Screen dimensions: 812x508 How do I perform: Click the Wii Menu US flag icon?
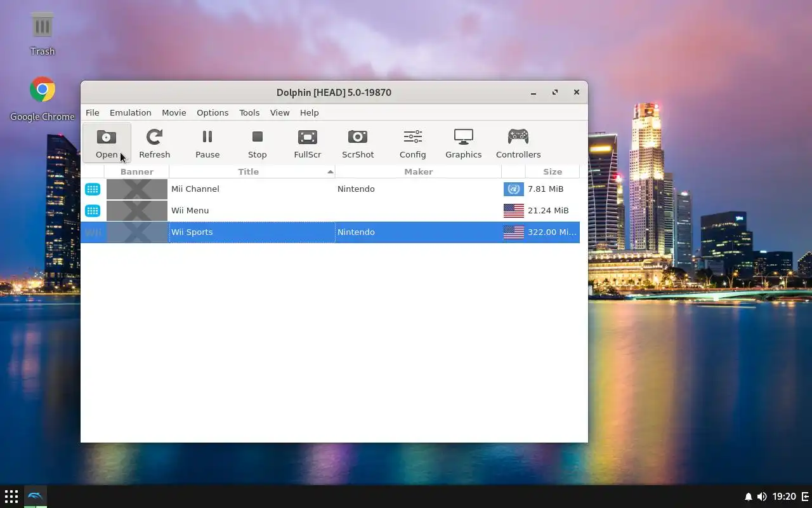click(514, 211)
